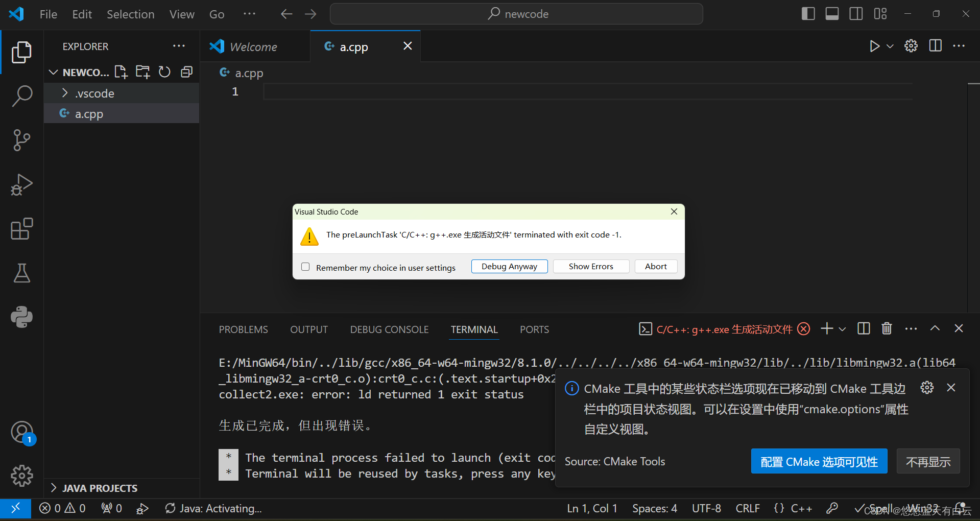Open the terminal profile dropdown chevron
980x521 pixels.
pos(842,329)
